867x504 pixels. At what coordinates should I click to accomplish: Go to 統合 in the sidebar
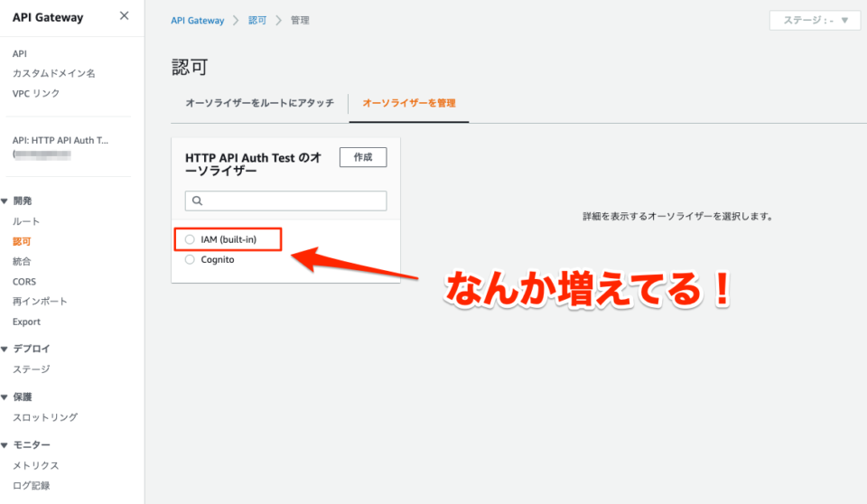coord(22,262)
